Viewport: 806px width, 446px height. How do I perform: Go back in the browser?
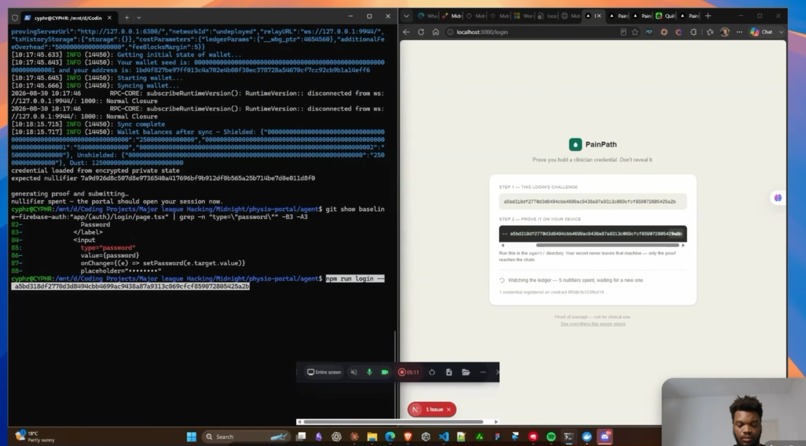[407, 32]
